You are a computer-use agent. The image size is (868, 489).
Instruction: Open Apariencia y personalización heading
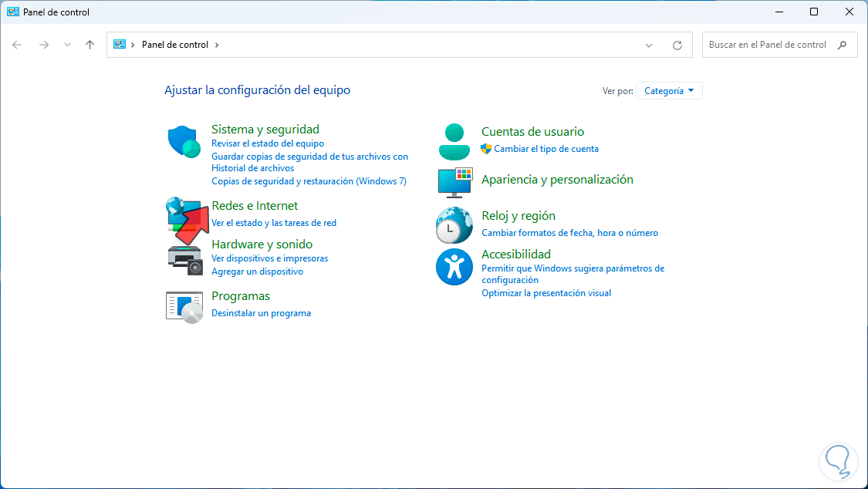[x=557, y=179]
